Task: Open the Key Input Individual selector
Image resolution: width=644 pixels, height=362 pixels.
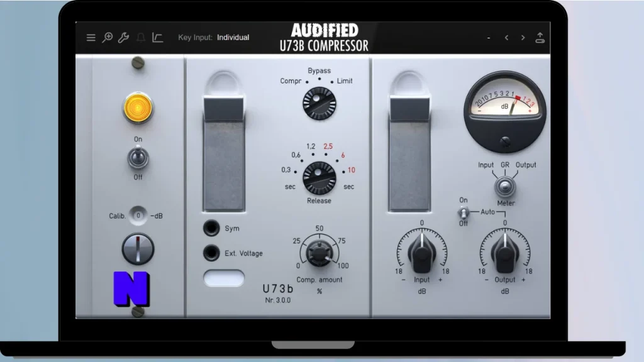Action: coord(214,37)
